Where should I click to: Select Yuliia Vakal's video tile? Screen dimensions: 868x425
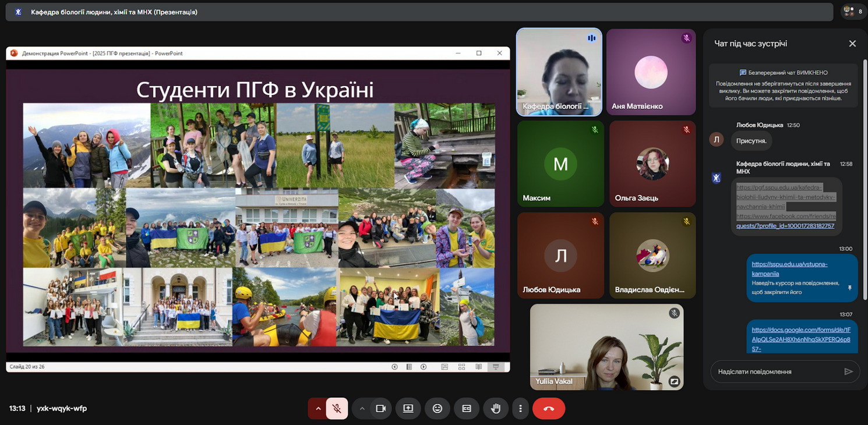606,347
